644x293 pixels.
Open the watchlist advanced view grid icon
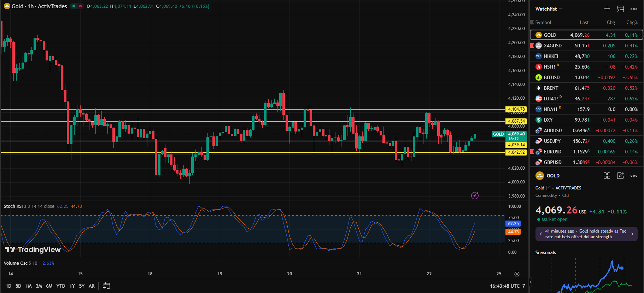point(620,9)
